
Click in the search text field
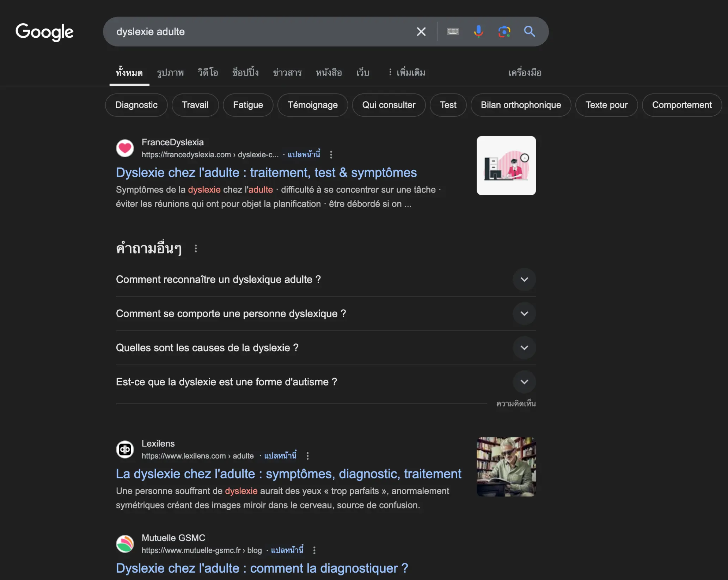261,32
